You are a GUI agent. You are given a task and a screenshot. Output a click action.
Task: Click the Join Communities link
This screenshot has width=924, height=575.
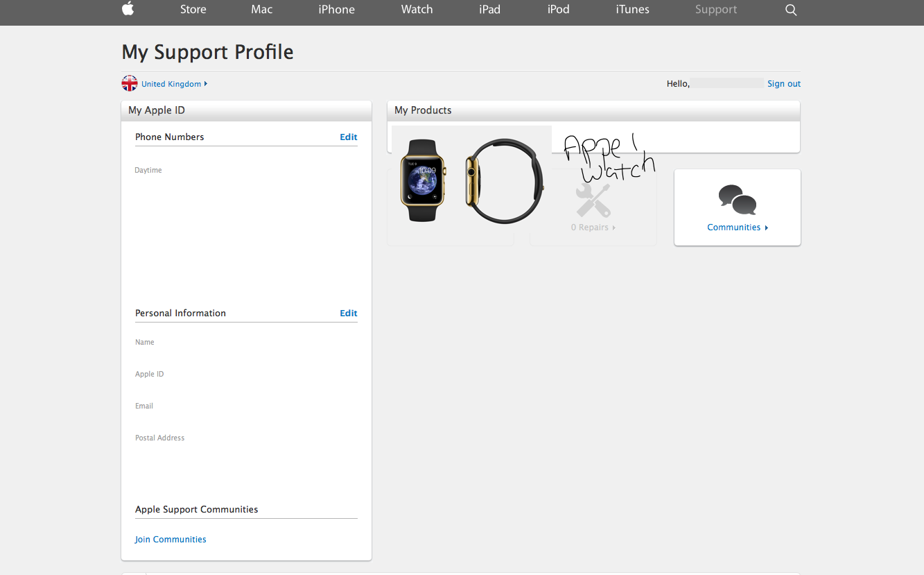click(171, 540)
